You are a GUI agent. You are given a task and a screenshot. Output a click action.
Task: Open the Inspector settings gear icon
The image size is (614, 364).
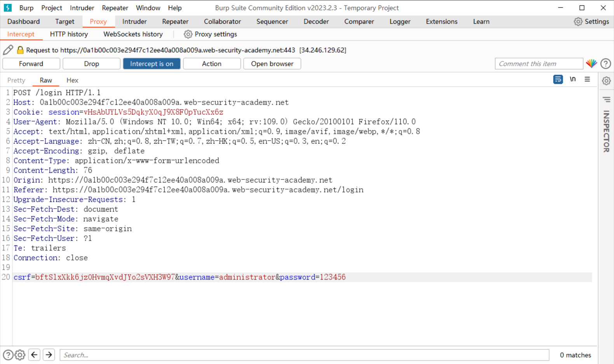(606, 81)
